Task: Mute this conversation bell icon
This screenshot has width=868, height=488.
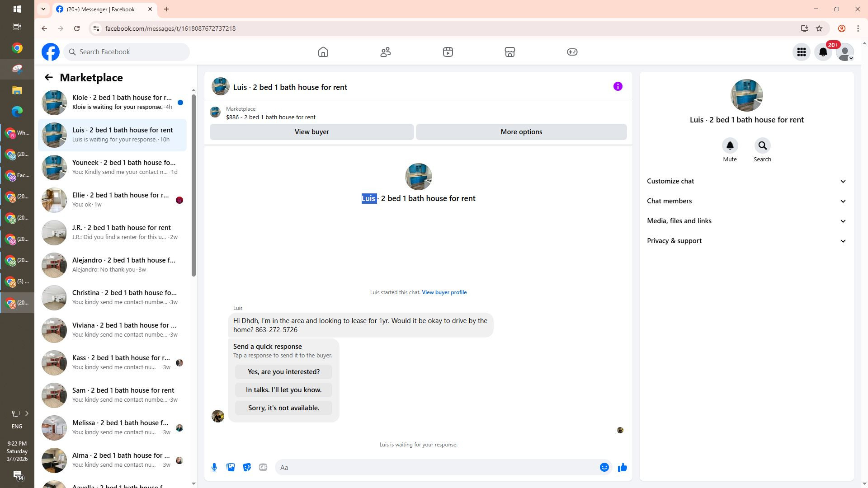Action: pos(730,145)
